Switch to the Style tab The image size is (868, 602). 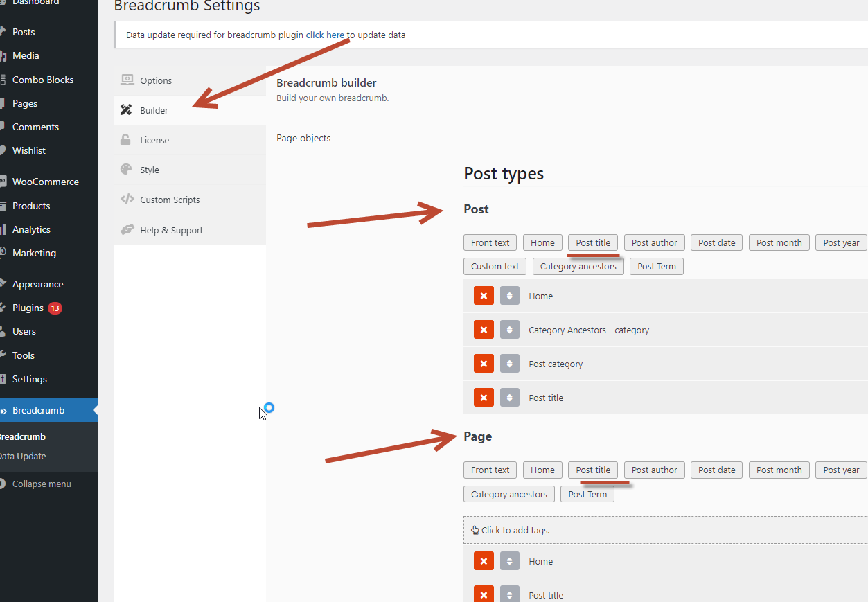(190, 170)
